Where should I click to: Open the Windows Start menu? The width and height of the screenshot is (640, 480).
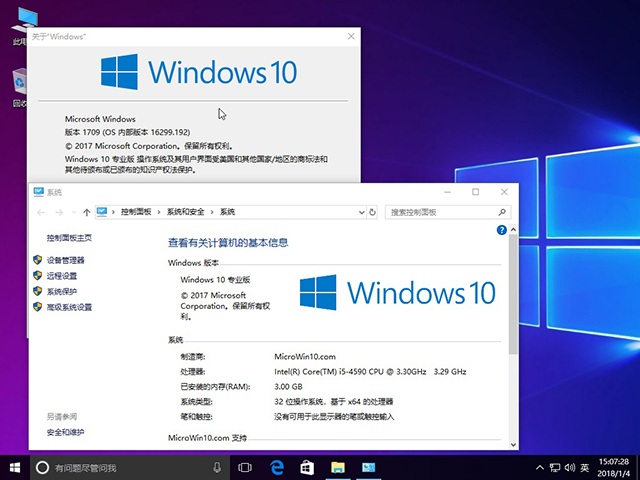(15, 468)
